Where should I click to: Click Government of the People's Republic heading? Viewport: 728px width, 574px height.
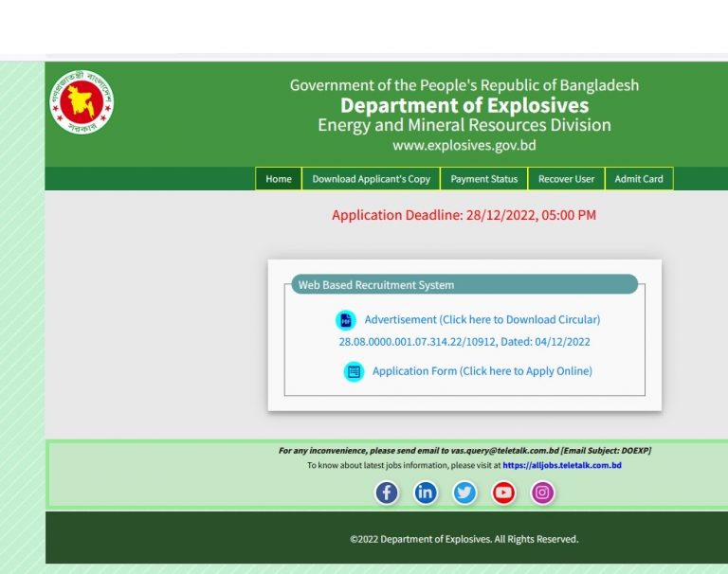point(464,85)
